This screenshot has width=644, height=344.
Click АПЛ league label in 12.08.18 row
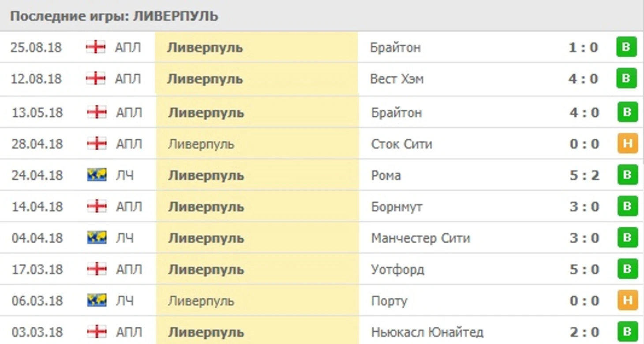[x=128, y=79]
